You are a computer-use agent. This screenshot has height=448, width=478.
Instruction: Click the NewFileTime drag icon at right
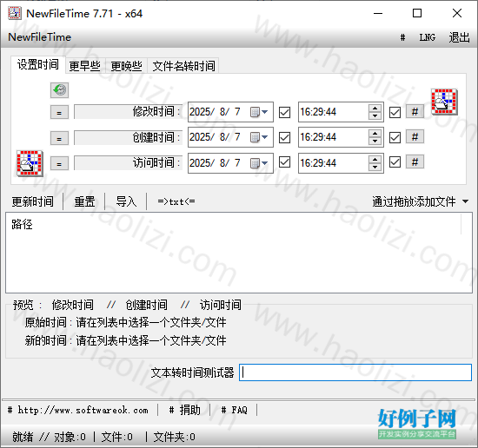pyautogui.click(x=444, y=102)
